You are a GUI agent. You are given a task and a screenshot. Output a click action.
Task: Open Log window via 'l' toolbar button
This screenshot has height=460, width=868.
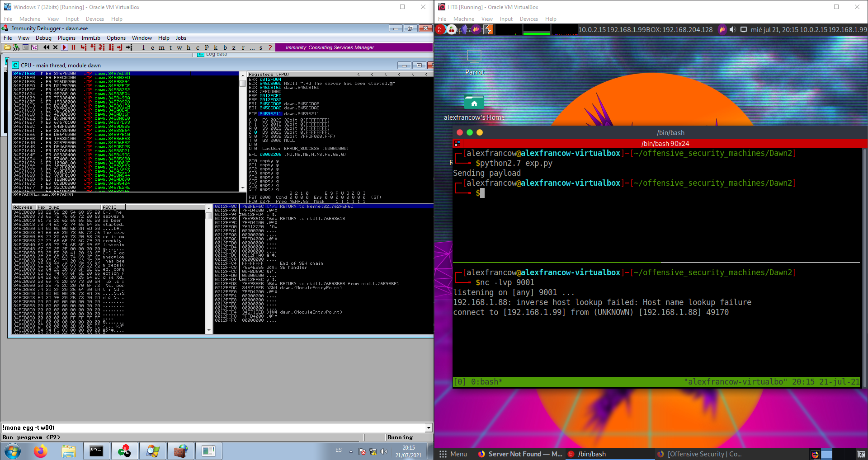click(144, 47)
